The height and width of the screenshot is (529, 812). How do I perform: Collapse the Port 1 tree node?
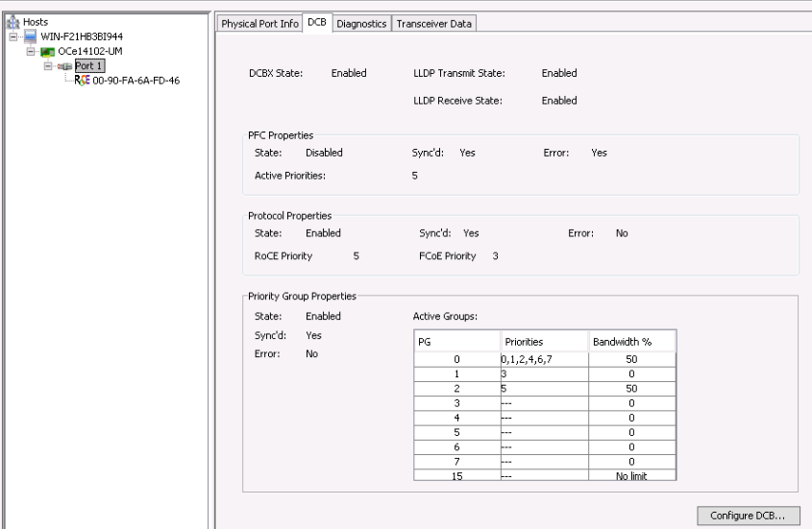[x=48, y=65]
